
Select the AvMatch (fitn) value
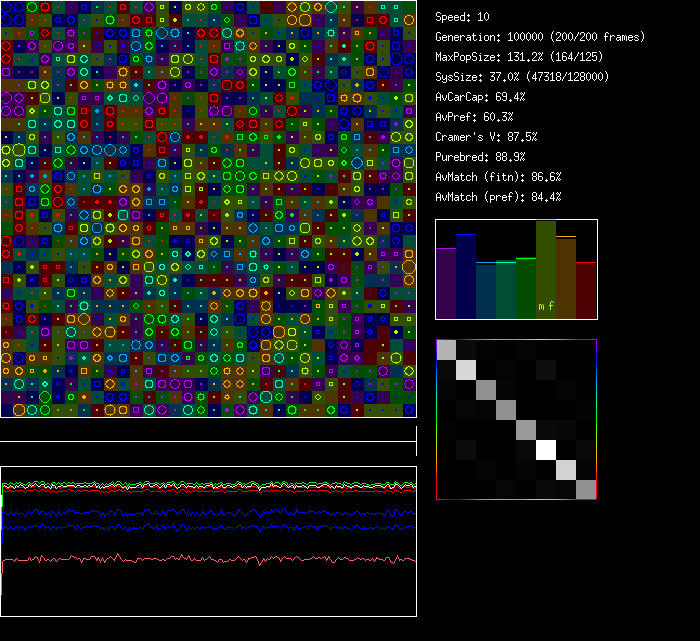[x=498, y=177]
